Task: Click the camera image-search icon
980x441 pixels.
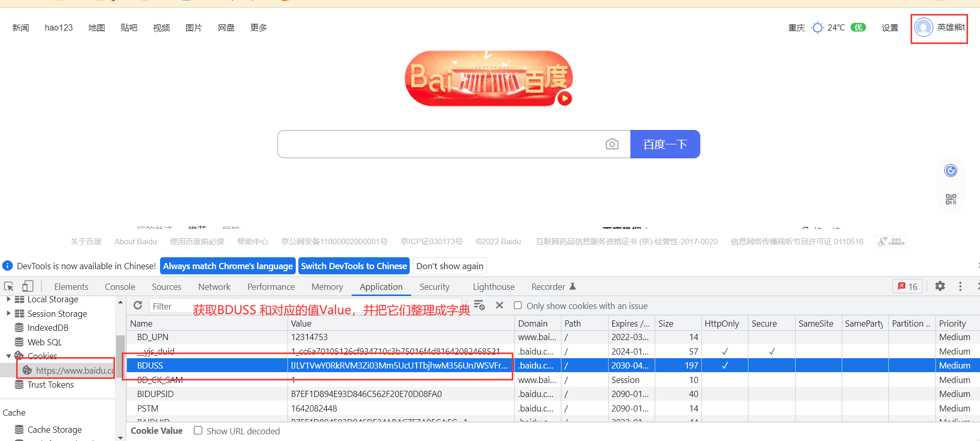Action: tap(612, 144)
